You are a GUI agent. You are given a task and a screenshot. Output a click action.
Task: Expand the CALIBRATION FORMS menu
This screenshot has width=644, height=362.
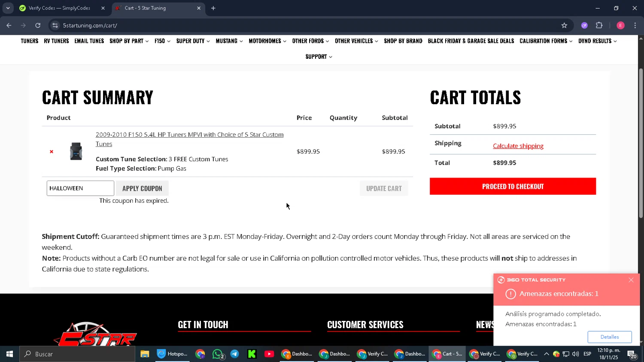pos(546,41)
